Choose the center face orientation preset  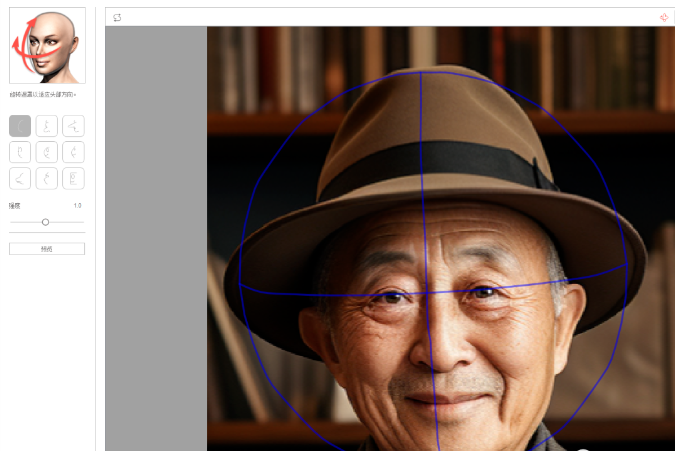click(x=47, y=152)
